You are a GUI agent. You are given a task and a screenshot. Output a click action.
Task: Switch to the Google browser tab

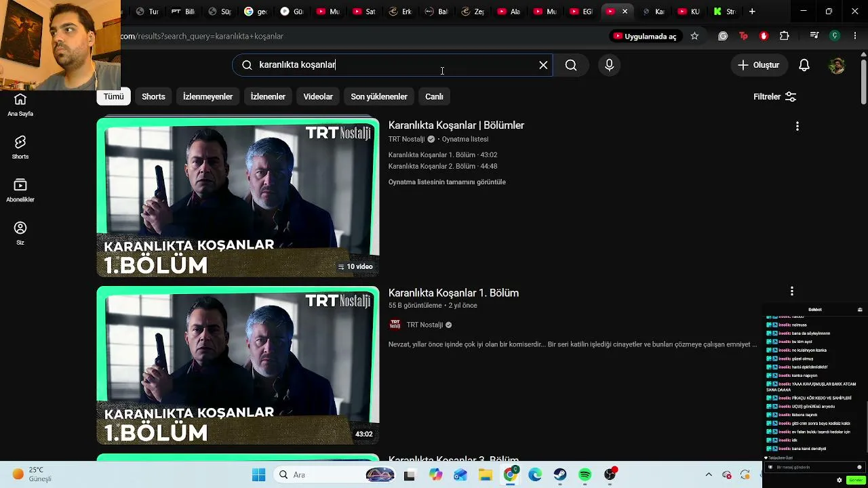[x=254, y=12]
